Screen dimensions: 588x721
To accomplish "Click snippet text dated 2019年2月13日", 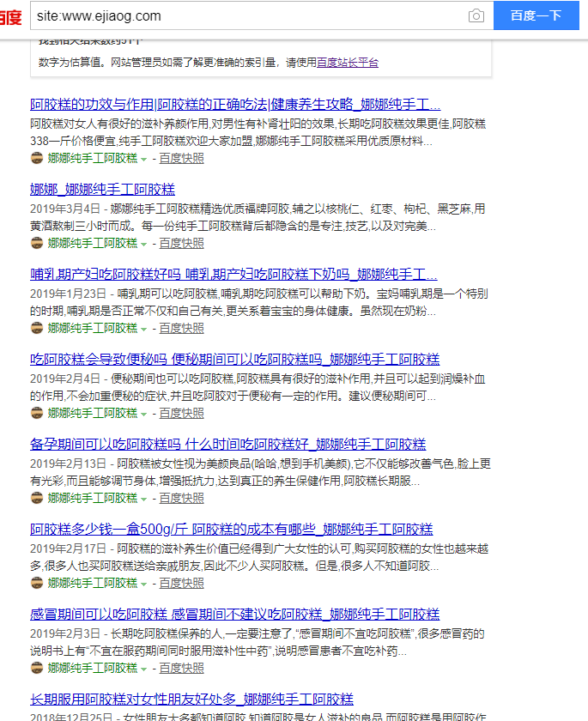I will click(x=260, y=472).
